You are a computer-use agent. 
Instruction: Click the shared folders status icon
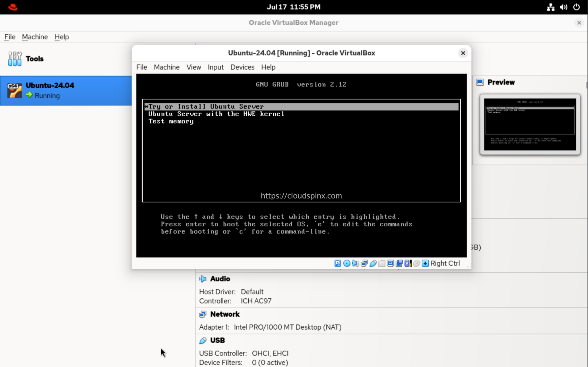pos(381,263)
